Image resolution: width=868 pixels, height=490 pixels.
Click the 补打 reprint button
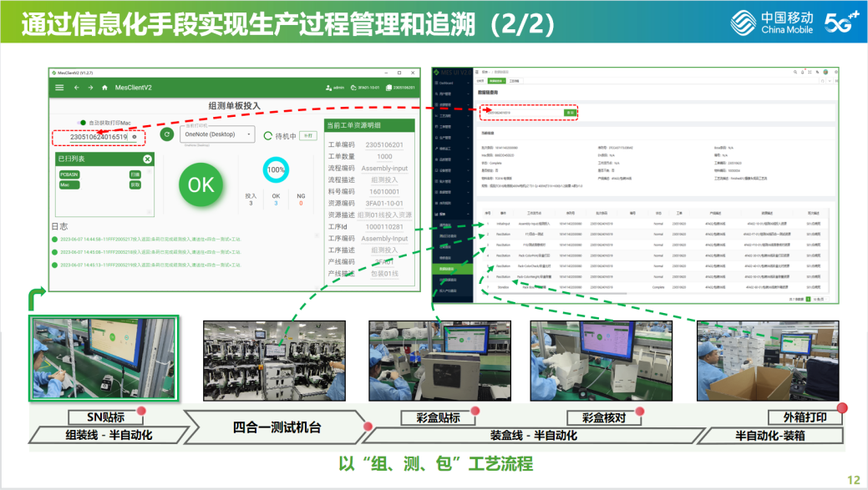coord(309,135)
